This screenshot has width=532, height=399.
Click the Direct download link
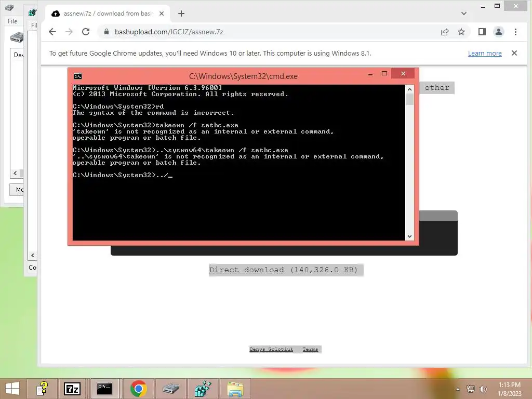pyautogui.click(x=246, y=270)
